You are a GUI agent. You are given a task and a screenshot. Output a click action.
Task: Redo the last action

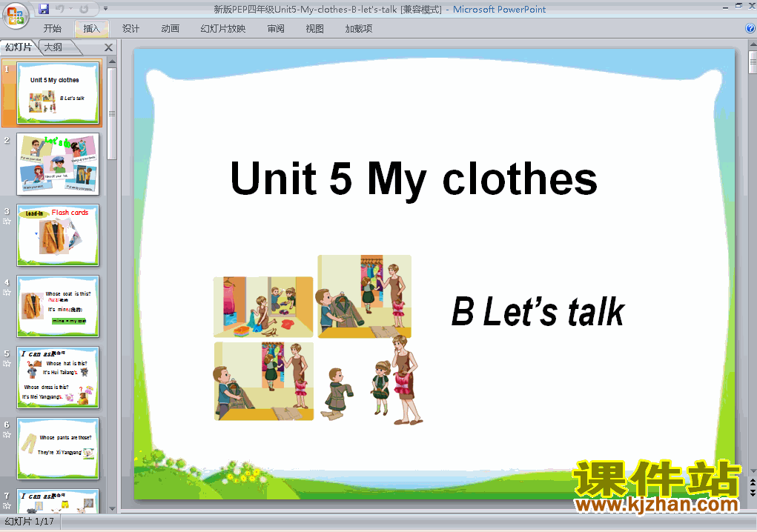tap(84, 9)
